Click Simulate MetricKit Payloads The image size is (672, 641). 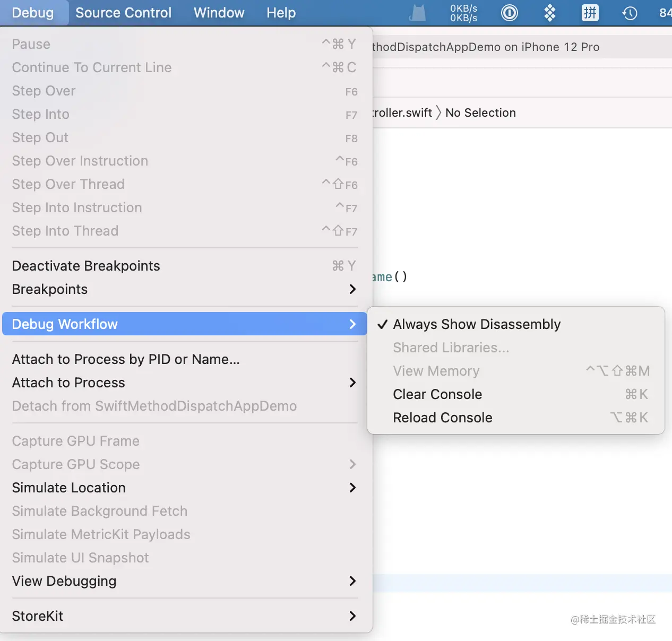coord(185,534)
